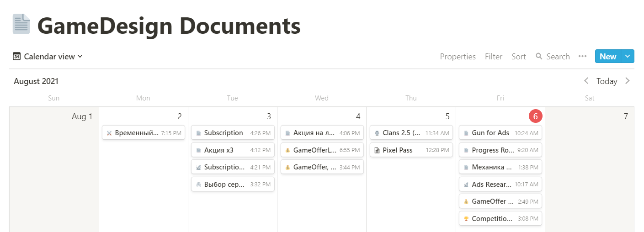Viewport: 644px width, 232px height.
Task: Click the calendar view icon
Action: coord(17,57)
